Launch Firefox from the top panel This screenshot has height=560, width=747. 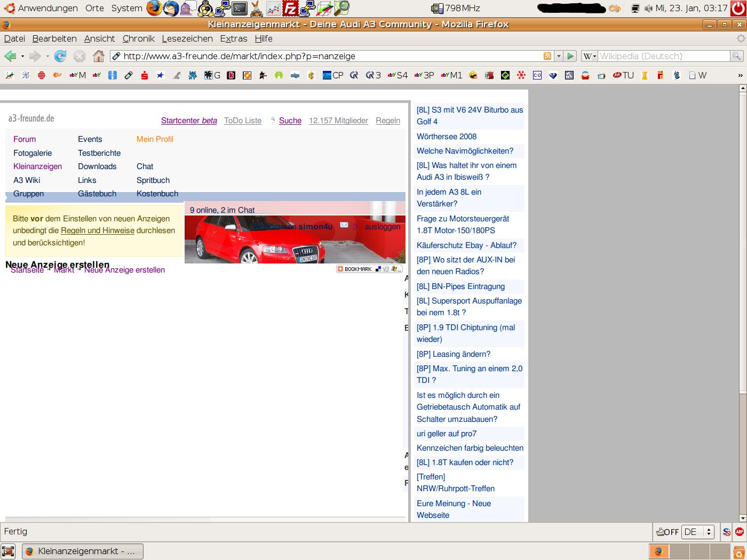154,8
